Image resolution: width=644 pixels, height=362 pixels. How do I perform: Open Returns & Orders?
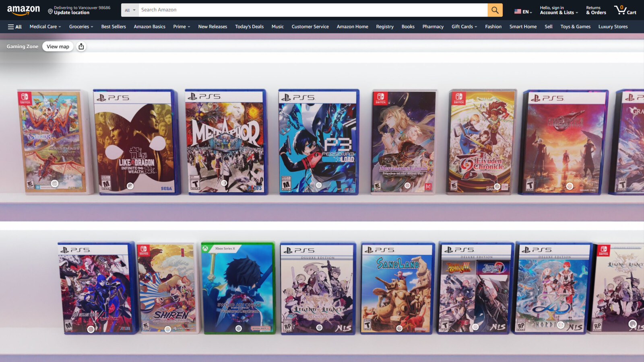[x=596, y=10]
